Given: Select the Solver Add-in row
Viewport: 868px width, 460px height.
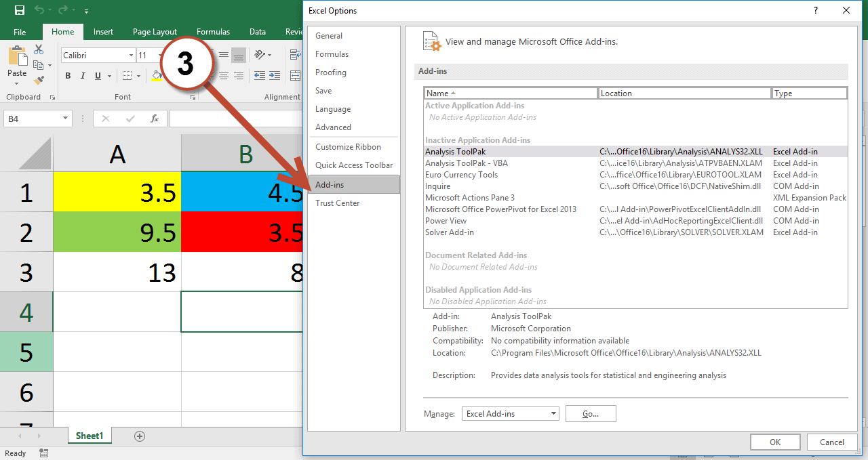Looking at the screenshot, I should tap(636, 232).
